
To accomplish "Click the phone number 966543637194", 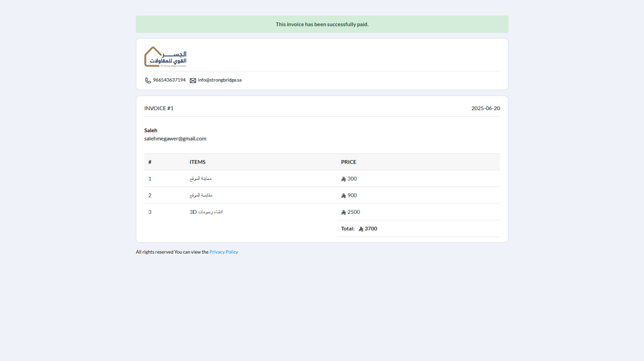I will pyautogui.click(x=169, y=80).
